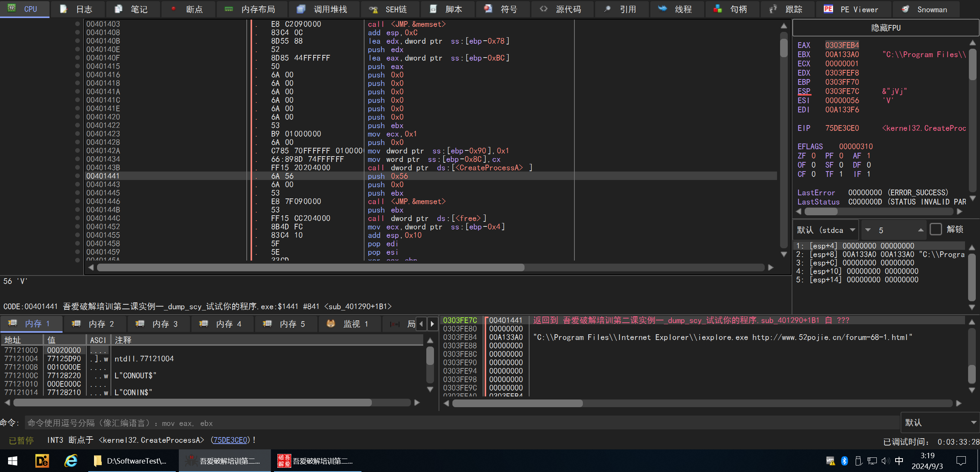This screenshot has height=472, width=980.
Task: Click the scroll-tabs-left arrow in dump panel
Action: (421, 324)
